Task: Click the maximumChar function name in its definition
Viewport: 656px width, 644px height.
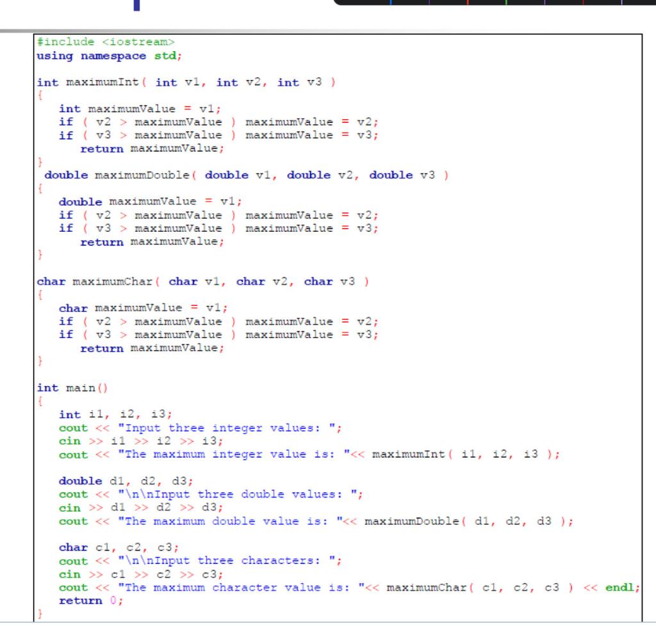Action: [x=113, y=282]
